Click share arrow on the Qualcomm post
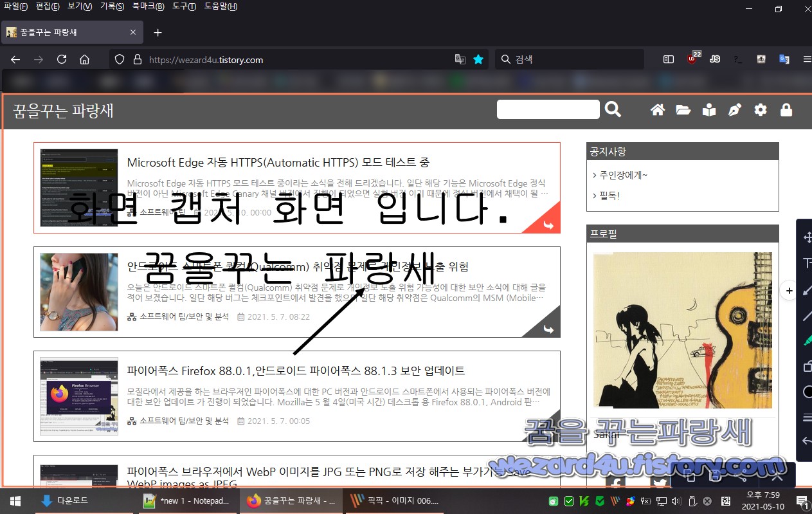The height and width of the screenshot is (514, 812). coord(548,329)
